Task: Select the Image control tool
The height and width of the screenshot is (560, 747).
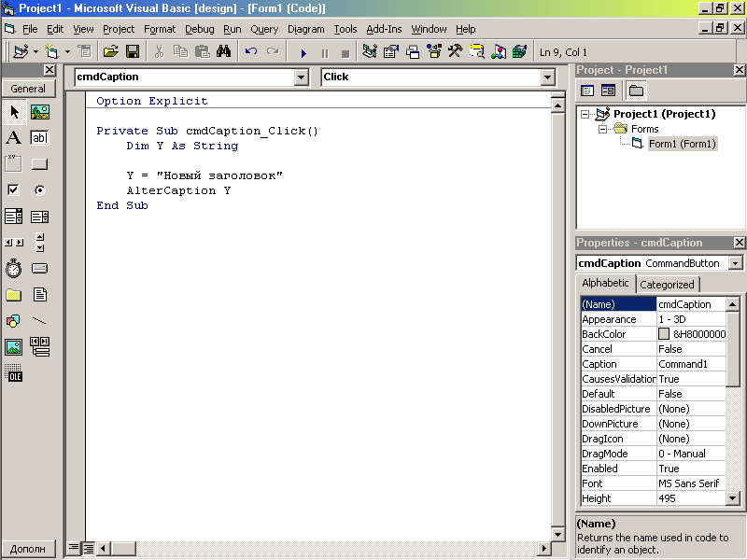Action: pos(14,347)
